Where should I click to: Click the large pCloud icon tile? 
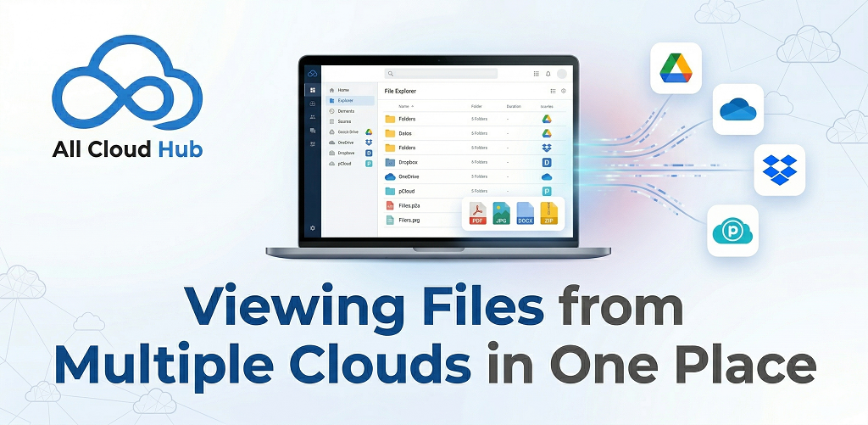click(x=732, y=230)
